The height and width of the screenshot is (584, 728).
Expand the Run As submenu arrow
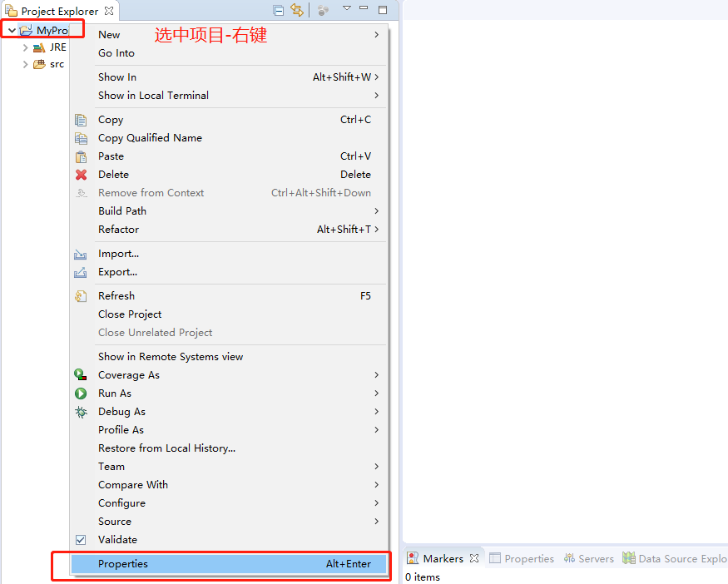377,393
